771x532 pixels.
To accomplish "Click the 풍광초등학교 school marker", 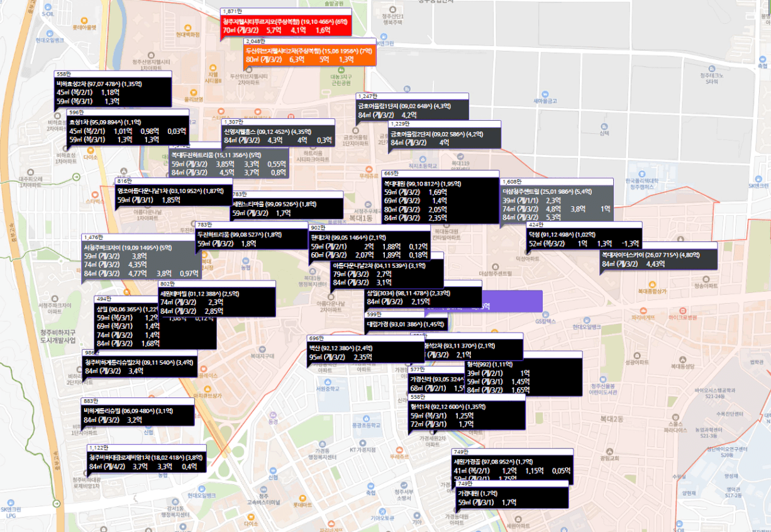I will (365, 422).
